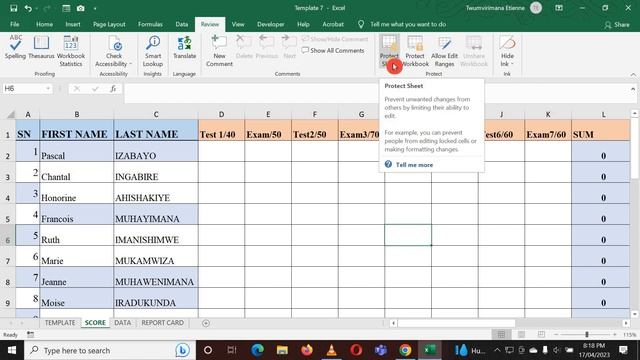Save the workbook with the floppy disk icon
Screen dimensions: 640x360
click(x=13, y=8)
